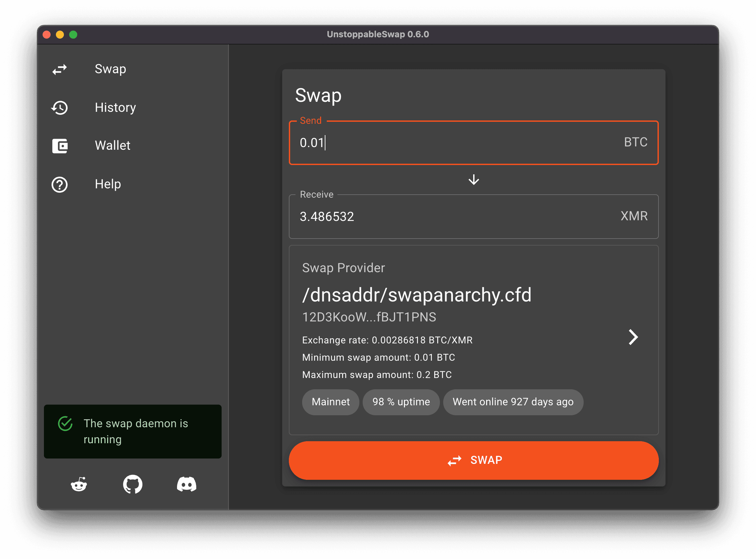Go to the Wallet menu item
The image size is (756, 559).
pos(133,146)
